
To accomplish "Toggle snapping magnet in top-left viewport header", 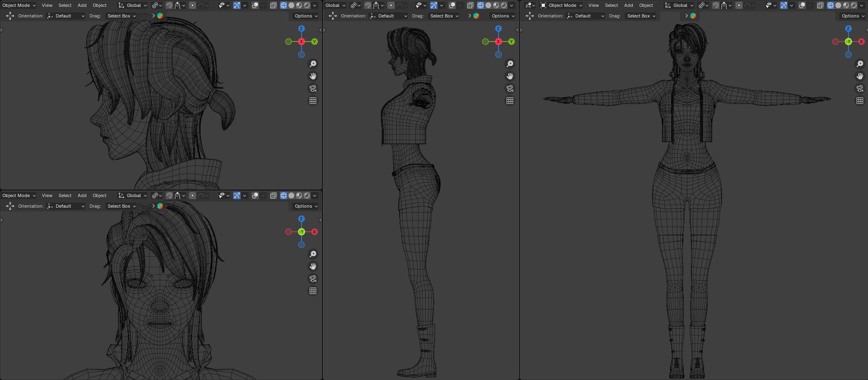I will [x=169, y=5].
